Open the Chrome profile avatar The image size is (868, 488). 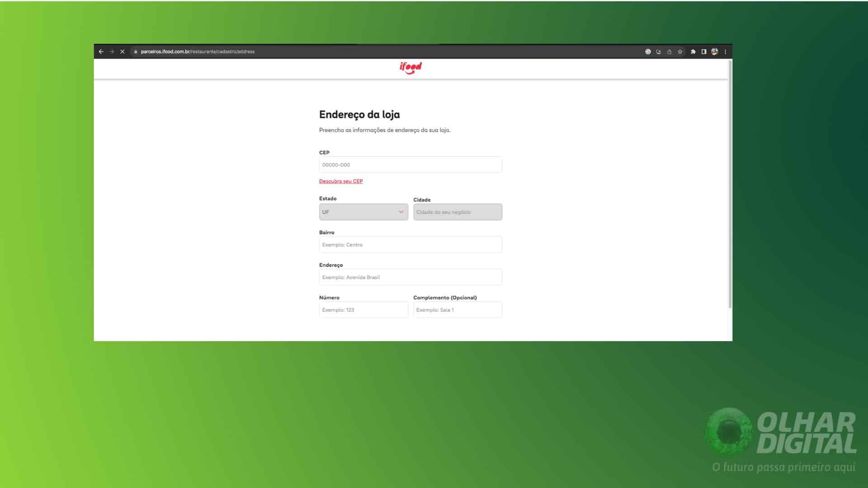tap(715, 52)
